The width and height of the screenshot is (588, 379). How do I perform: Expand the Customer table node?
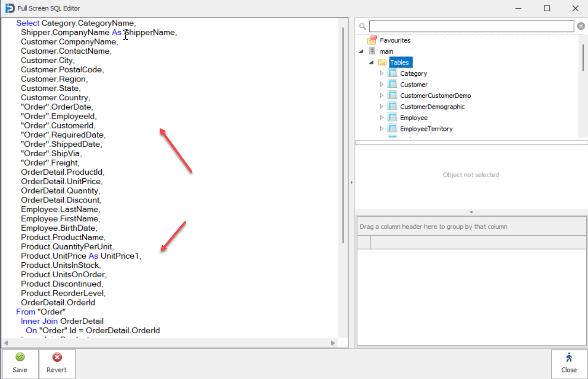381,84
